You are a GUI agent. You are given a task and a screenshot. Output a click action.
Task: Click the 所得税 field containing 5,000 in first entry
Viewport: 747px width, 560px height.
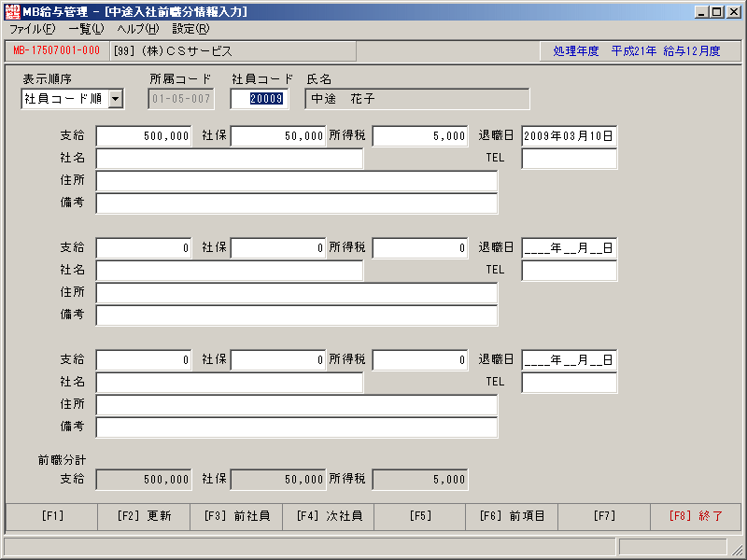(x=419, y=136)
